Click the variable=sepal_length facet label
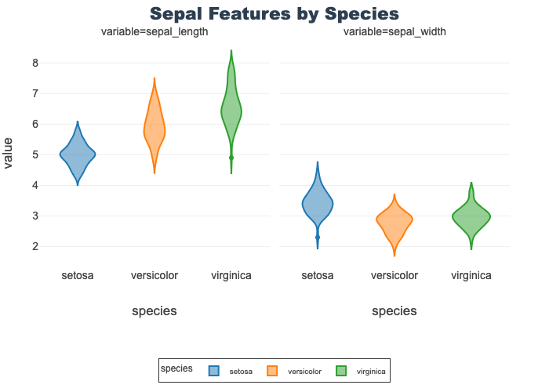Viewport: 549px width, 392px height. [155, 32]
